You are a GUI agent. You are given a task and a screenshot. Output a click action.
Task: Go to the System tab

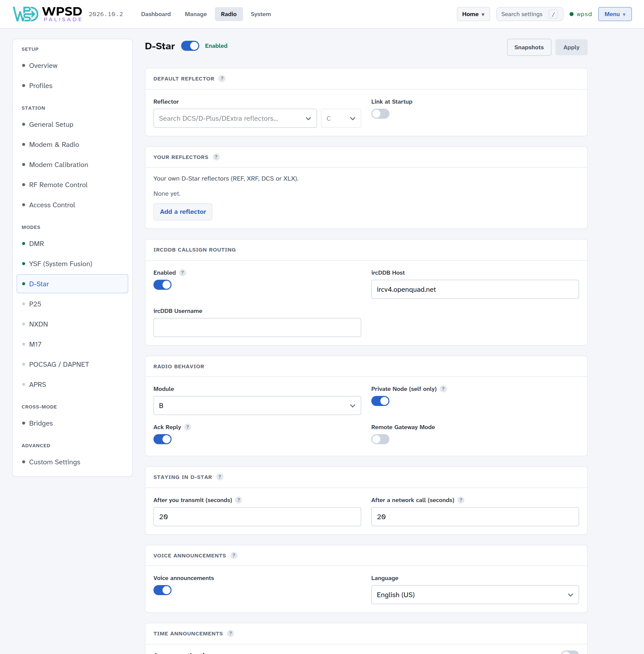point(261,14)
